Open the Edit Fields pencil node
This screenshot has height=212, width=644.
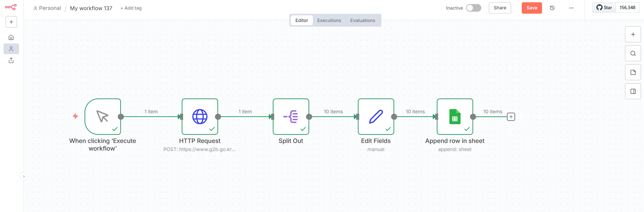[376, 117]
